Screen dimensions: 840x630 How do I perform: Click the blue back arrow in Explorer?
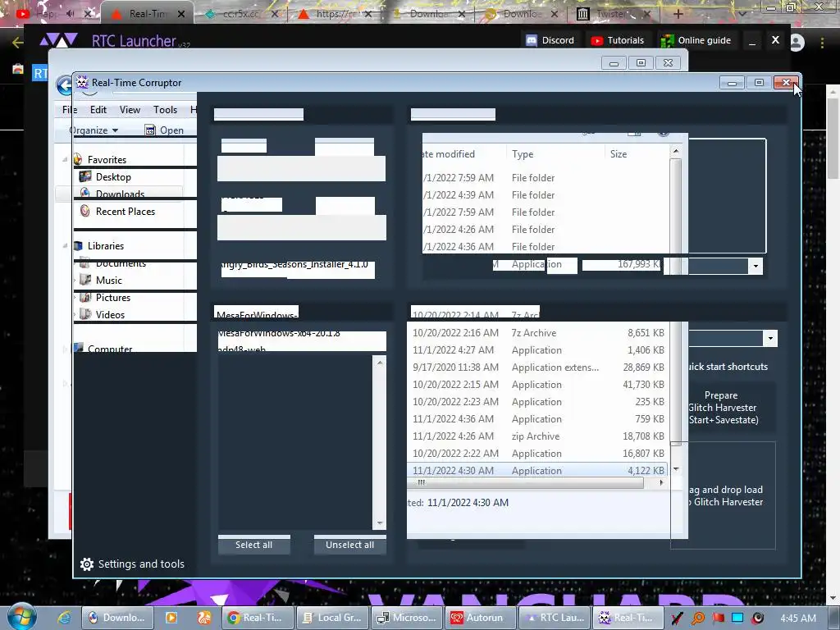pos(65,84)
